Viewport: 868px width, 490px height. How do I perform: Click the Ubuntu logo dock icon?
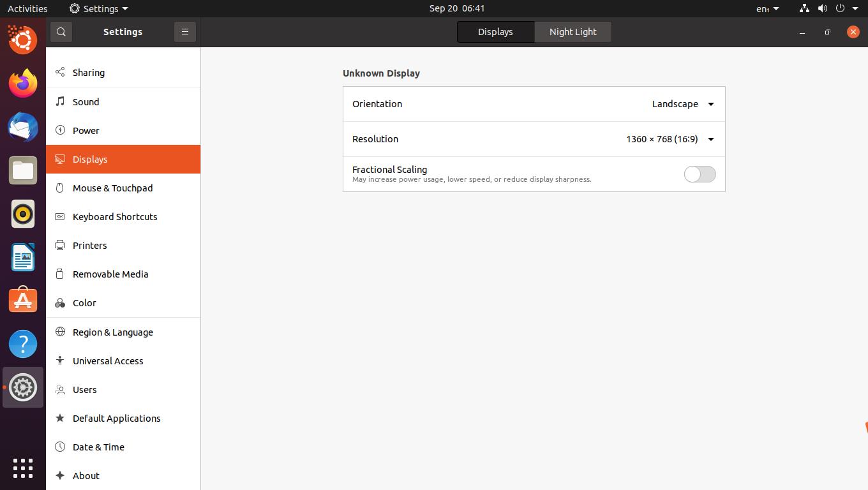click(x=23, y=40)
